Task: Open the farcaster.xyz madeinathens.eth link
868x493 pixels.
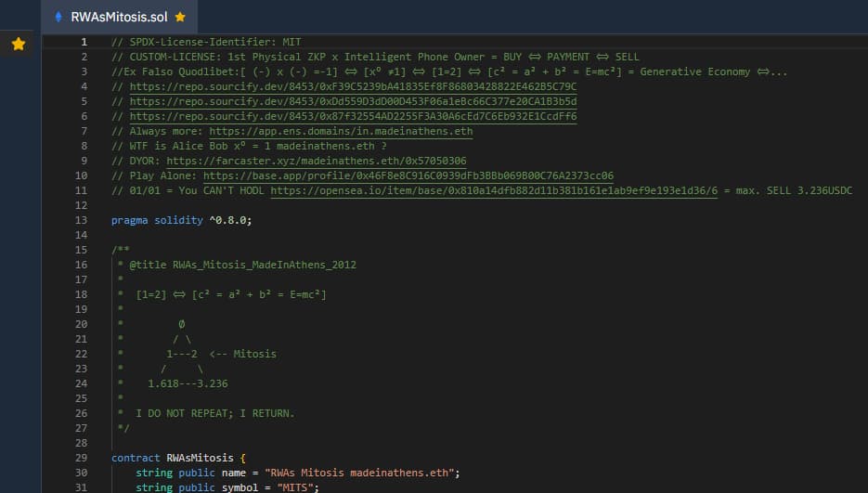Action: click(316, 161)
